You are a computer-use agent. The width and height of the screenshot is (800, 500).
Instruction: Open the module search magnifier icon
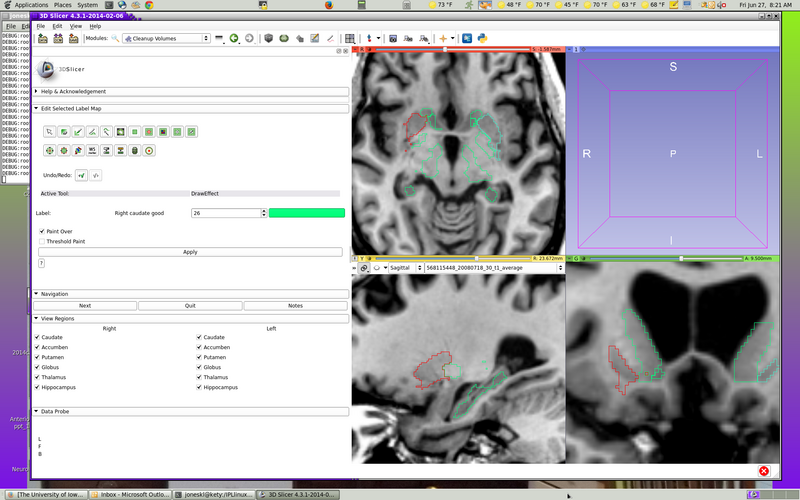click(x=115, y=38)
